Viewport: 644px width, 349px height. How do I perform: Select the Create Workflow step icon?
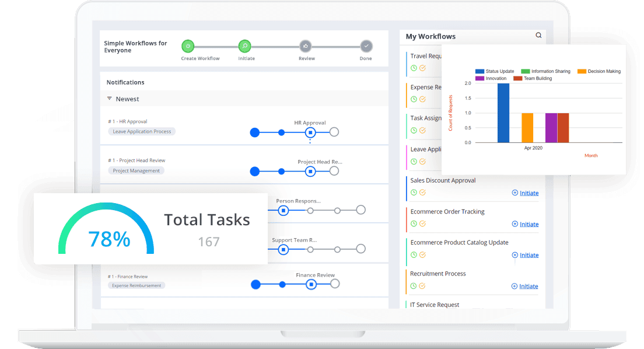pyautogui.click(x=187, y=46)
